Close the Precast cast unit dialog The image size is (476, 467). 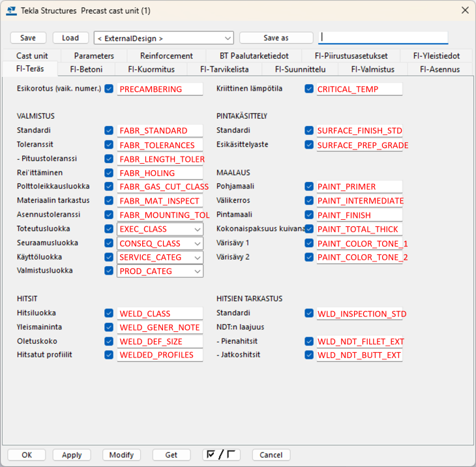pyautogui.click(x=465, y=10)
